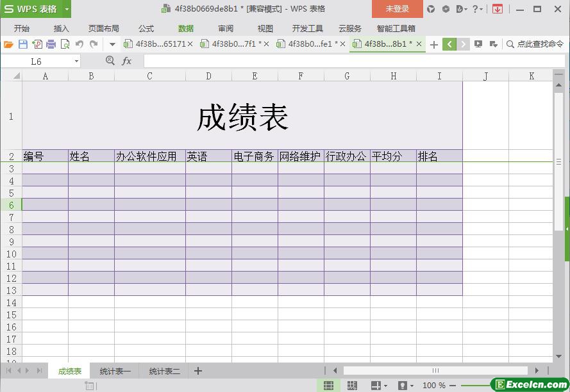Click the insert function fx icon
570x392 pixels.
coord(126,61)
